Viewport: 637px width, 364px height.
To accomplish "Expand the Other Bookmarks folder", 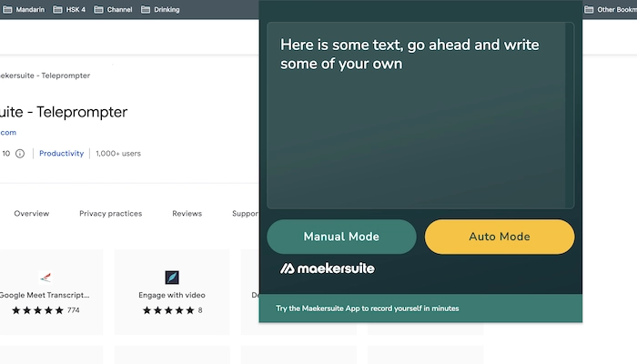I will [x=612, y=9].
